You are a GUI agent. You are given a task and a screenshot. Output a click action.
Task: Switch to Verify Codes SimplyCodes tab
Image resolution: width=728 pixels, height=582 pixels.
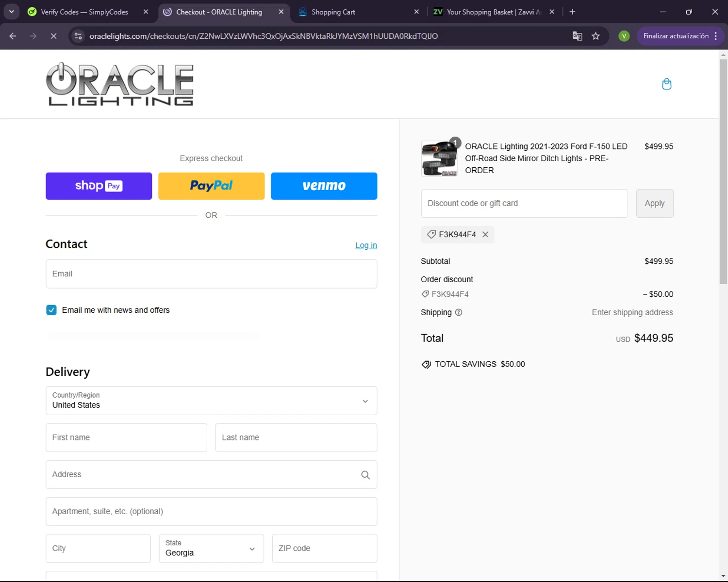coord(84,12)
